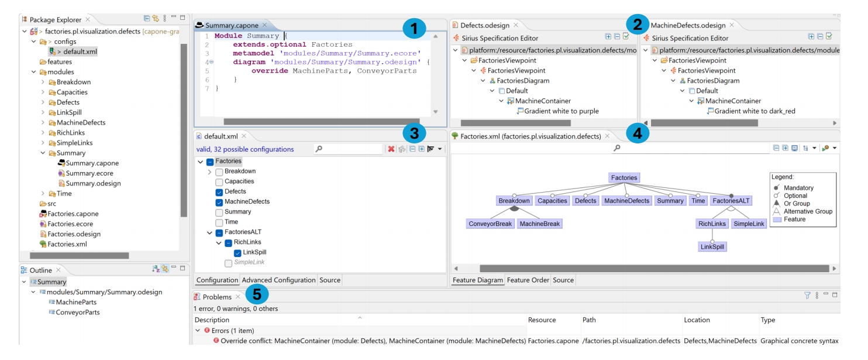Click expand all icon in default.xml configuration editor

(421, 149)
